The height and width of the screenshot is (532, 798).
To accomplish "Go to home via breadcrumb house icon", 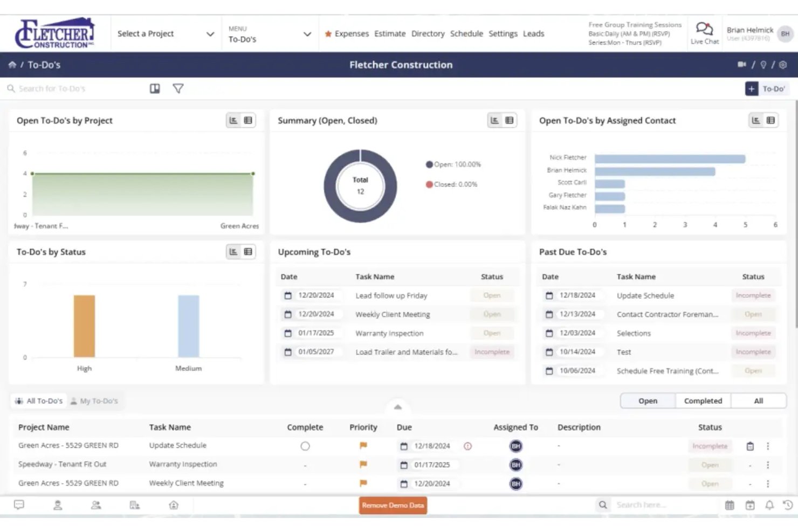I will click(12, 65).
